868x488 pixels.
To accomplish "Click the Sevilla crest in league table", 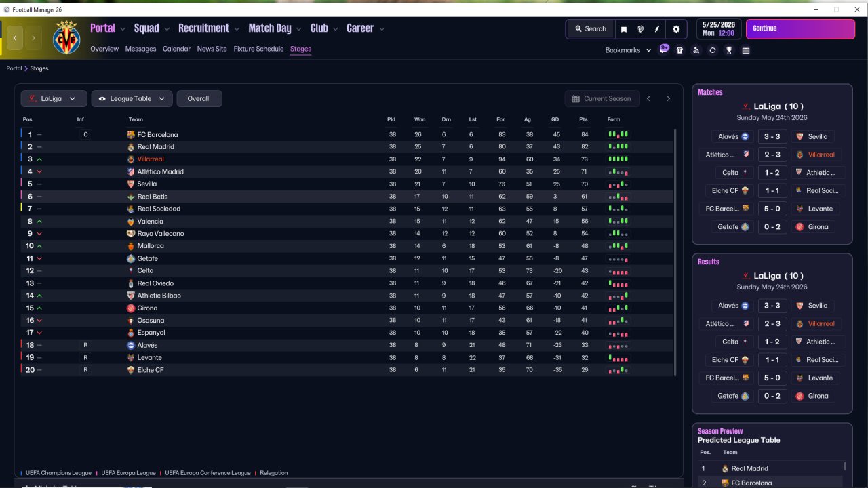I will (x=131, y=184).
